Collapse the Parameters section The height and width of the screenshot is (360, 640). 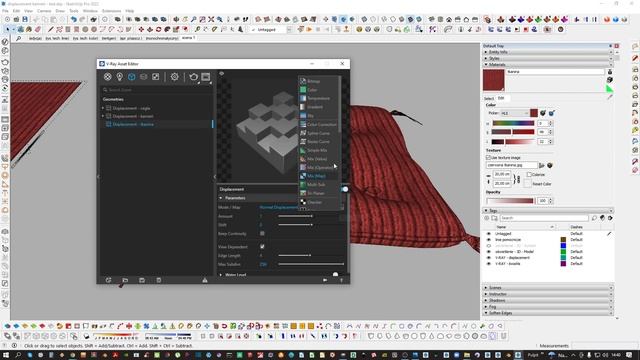pos(221,198)
